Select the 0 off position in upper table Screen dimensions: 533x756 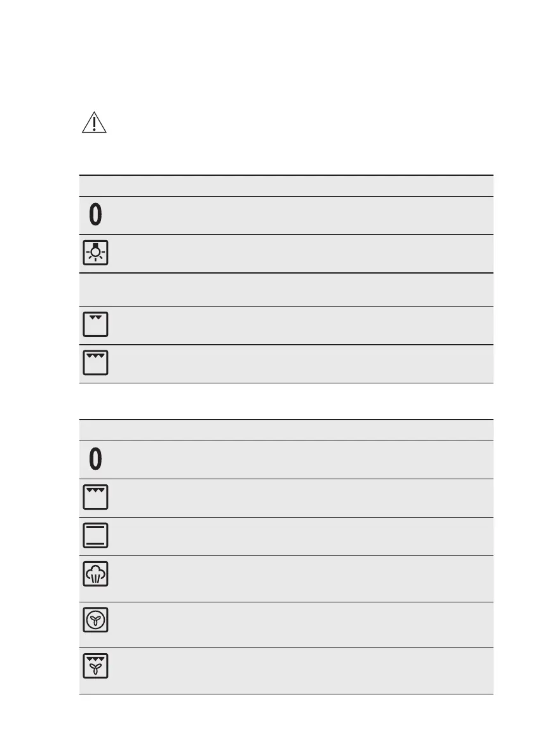[x=95, y=215]
